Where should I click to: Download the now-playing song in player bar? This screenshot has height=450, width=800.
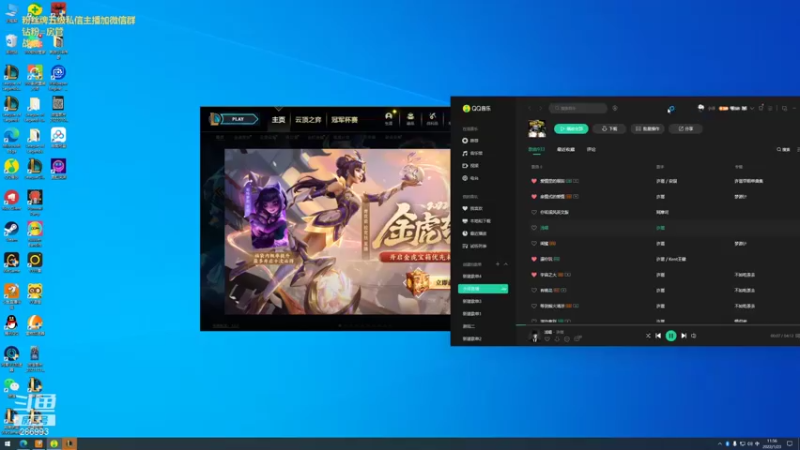pos(557,339)
